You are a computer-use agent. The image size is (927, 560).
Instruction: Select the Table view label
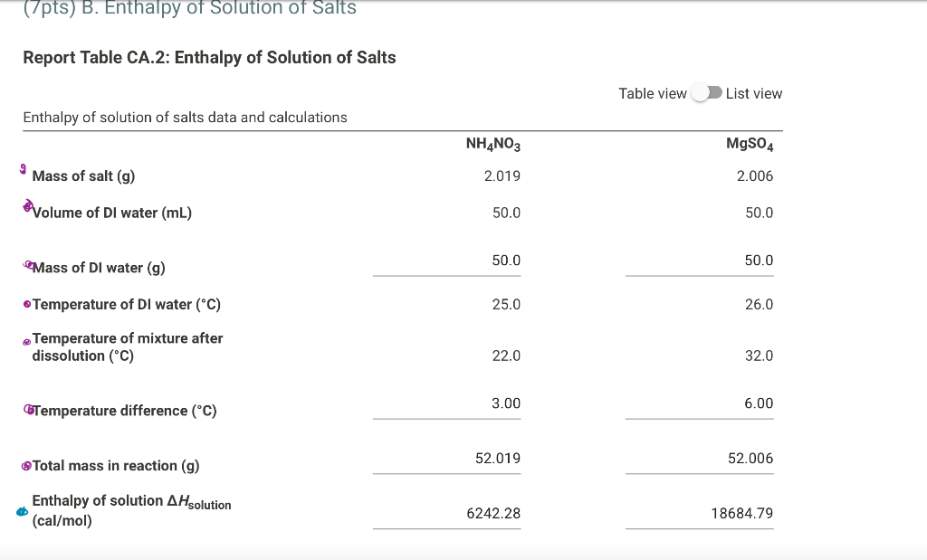point(653,94)
